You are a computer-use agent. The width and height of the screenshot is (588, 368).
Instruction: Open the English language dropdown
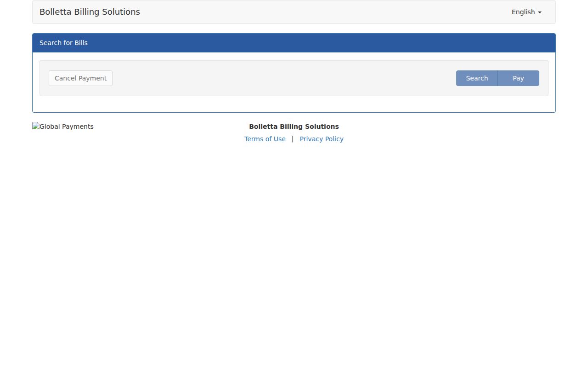[526, 12]
